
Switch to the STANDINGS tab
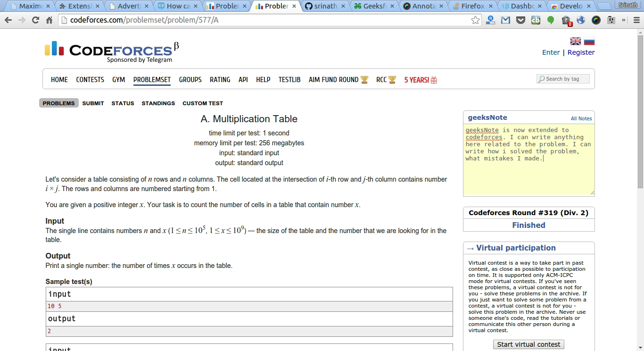pyautogui.click(x=158, y=103)
